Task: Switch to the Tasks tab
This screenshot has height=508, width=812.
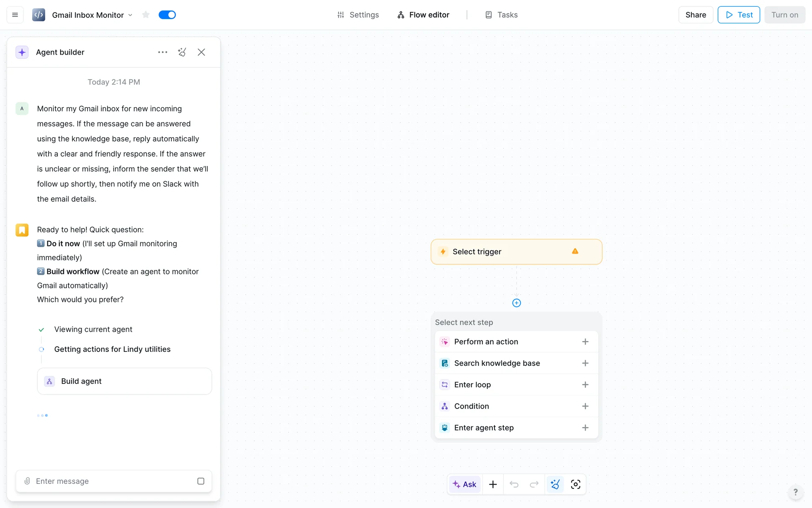Action: [x=501, y=15]
